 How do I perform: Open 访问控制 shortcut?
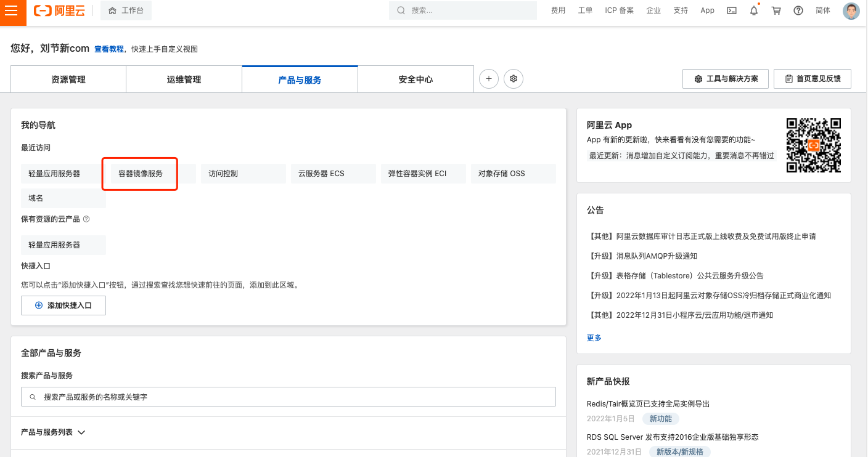(x=244, y=174)
